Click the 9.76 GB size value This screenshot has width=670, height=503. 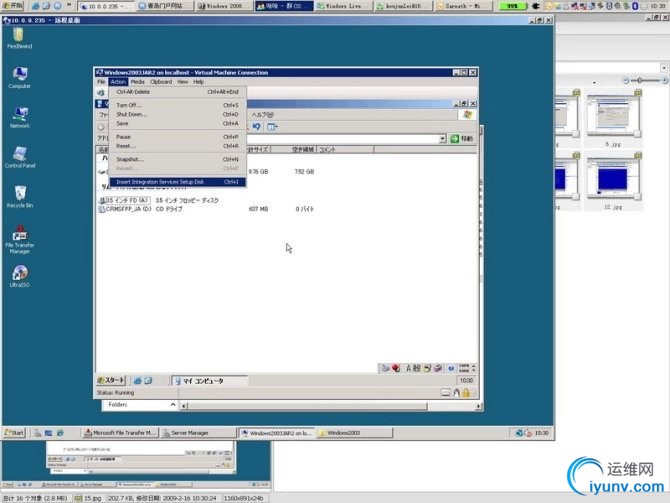258,172
